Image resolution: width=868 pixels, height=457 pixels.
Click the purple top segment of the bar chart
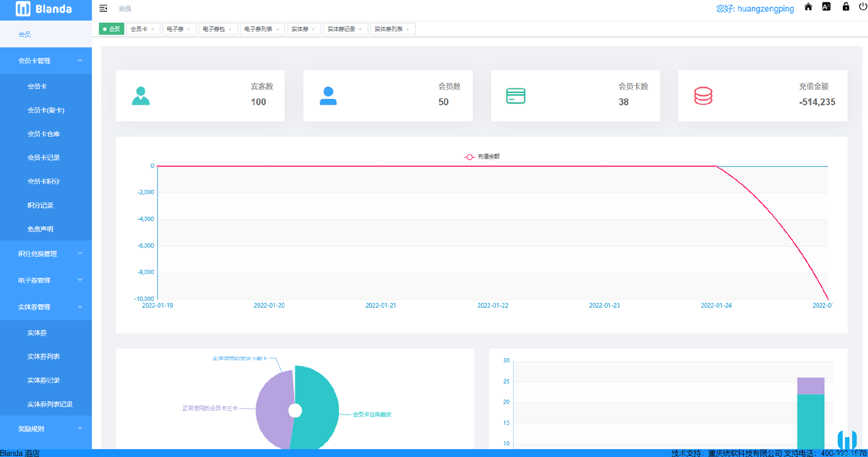pyautogui.click(x=810, y=386)
